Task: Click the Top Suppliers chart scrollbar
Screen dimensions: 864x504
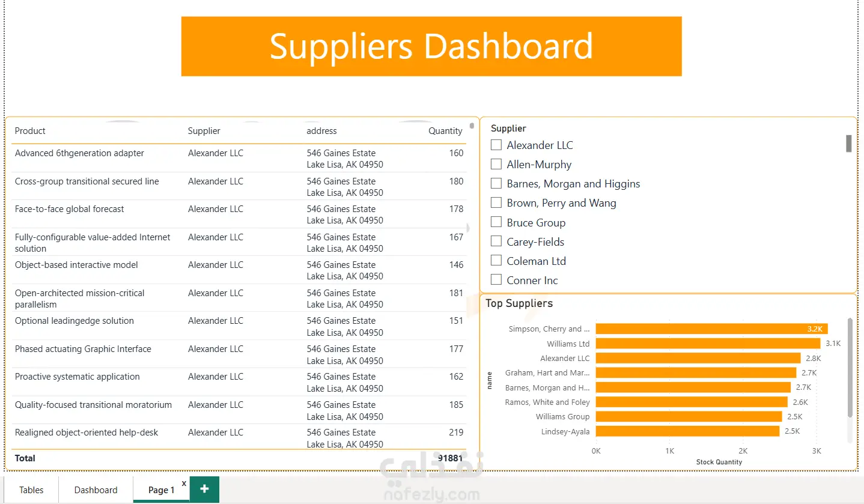Action: 850,367
